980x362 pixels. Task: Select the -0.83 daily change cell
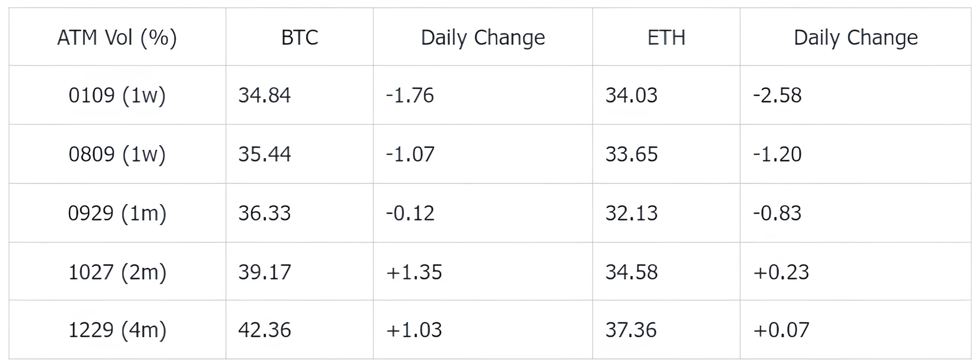click(x=777, y=213)
